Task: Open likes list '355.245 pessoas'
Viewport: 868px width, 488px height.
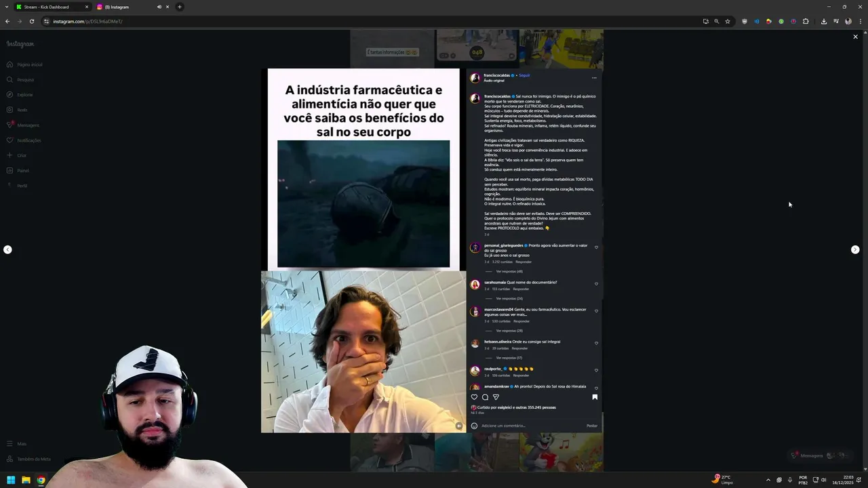Action: pos(542,407)
